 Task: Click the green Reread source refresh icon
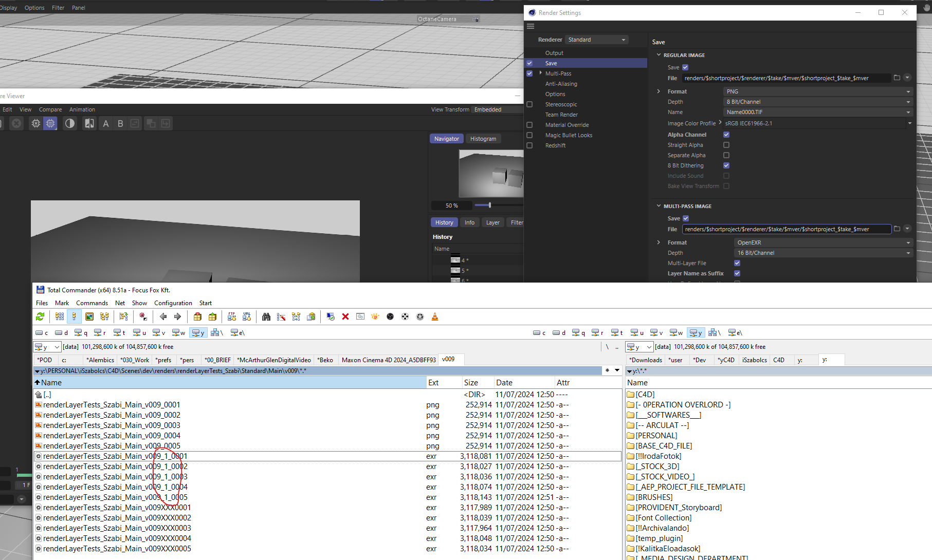click(40, 316)
